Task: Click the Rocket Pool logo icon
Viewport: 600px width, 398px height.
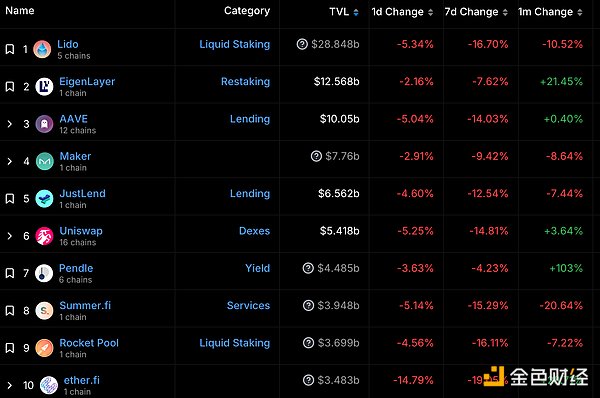Action: tap(44, 348)
